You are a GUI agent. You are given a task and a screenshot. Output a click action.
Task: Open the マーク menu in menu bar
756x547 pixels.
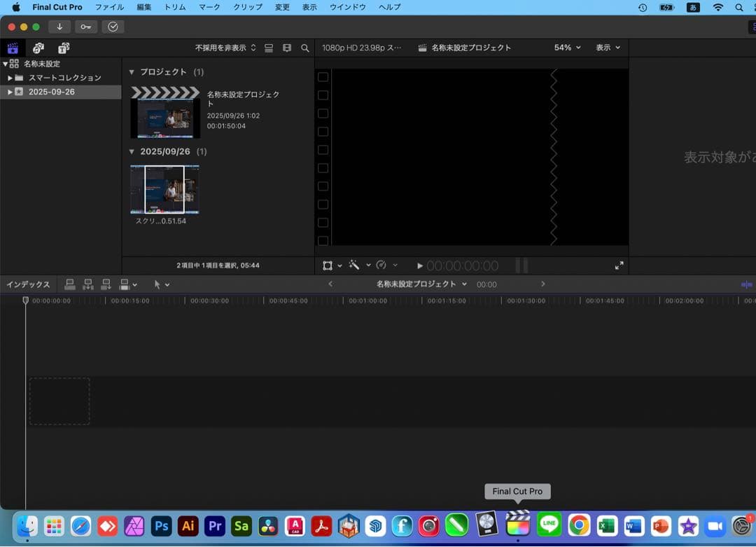(x=208, y=7)
